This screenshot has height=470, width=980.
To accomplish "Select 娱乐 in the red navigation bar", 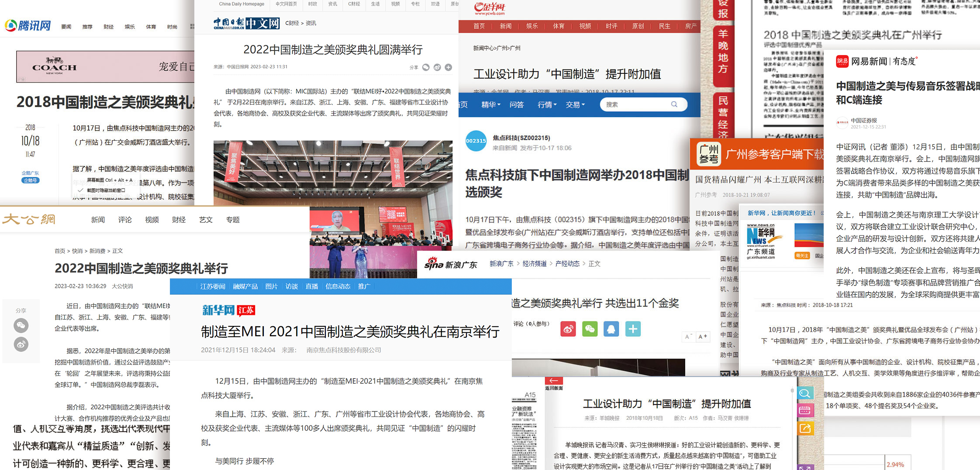I will click(531, 26).
